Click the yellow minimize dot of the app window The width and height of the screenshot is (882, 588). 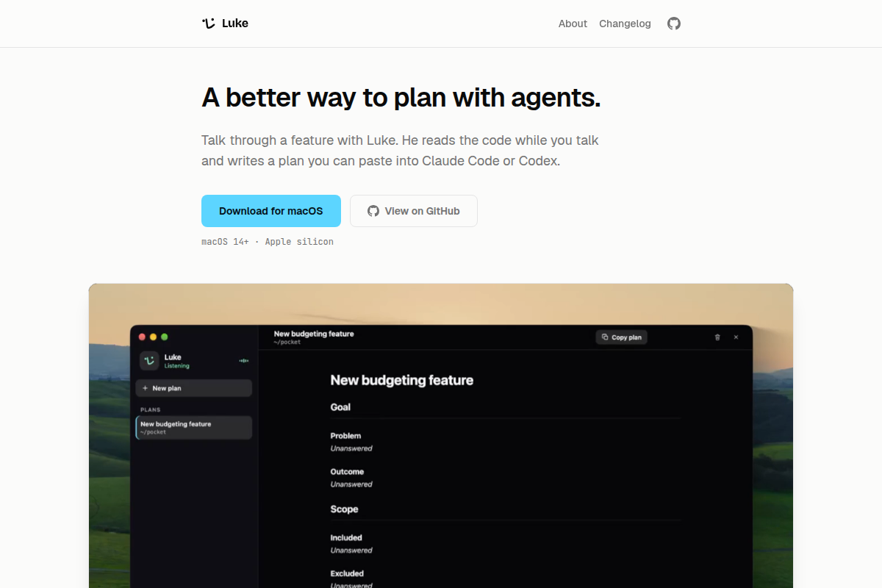(154, 337)
